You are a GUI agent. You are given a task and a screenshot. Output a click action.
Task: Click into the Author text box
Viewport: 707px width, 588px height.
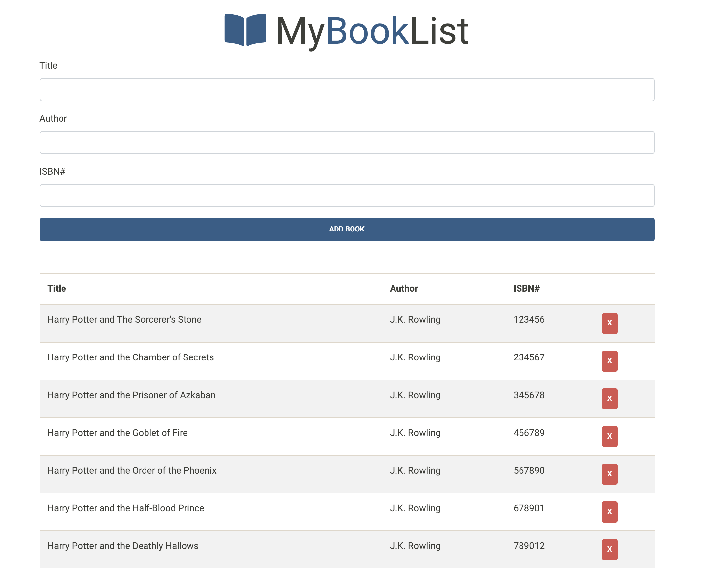347,143
